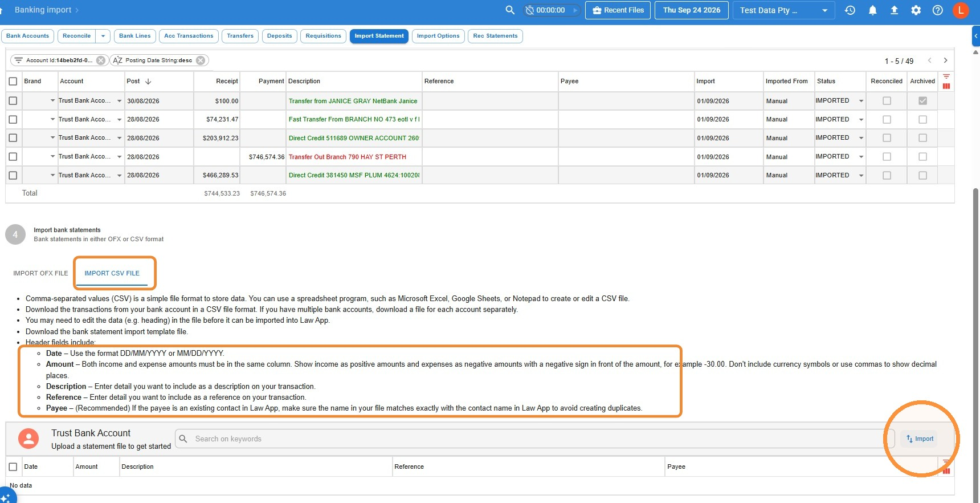This screenshot has width=980, height=503.
Task: Expand the right side panel chevron
Action: click(x=976, y=36)
